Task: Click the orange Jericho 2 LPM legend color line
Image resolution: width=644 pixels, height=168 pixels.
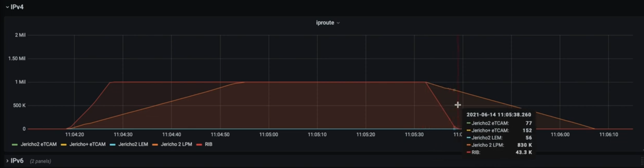Action: 155,144
